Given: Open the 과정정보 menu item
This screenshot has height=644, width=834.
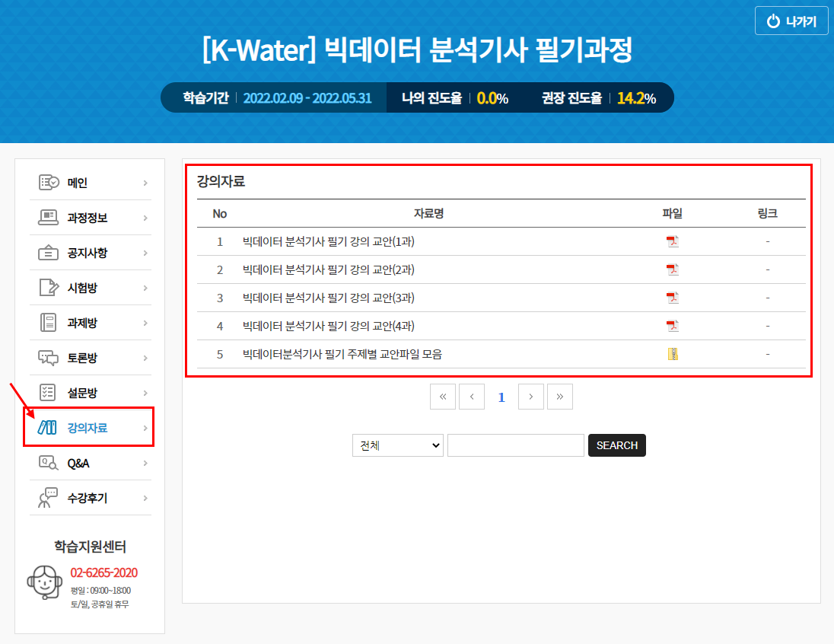Looking at the screenshot, I should click(91, 218).
